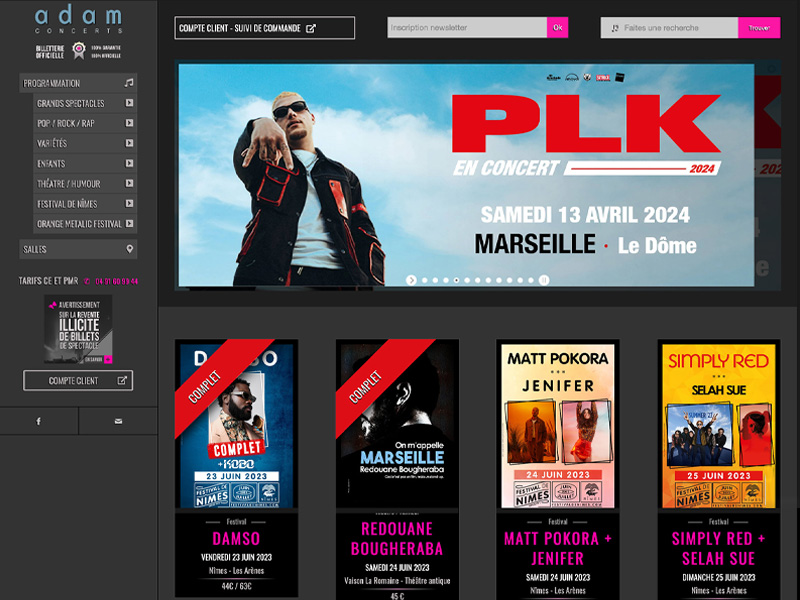Select the first carousel slide dot
The width and height of the screenshot is (800, 600).
point(424,280)
